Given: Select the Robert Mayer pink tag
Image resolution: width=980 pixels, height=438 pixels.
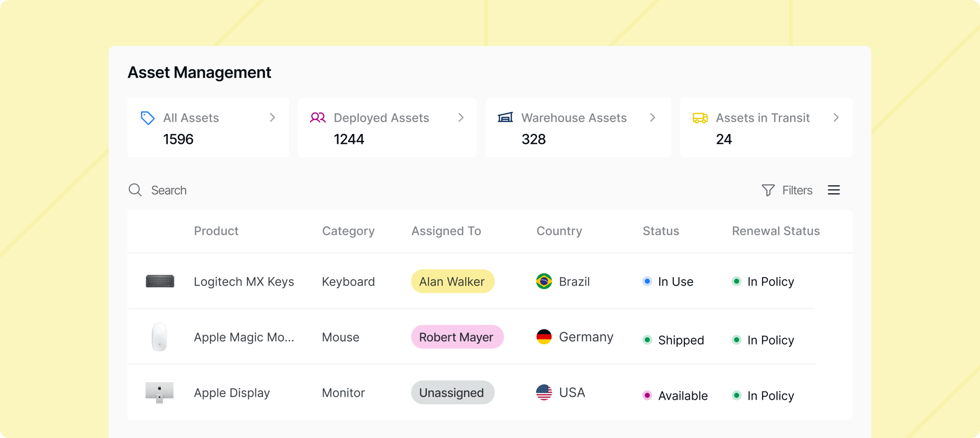Looking at the screenshot, I should pyautogui.click(x=457, y=337).
